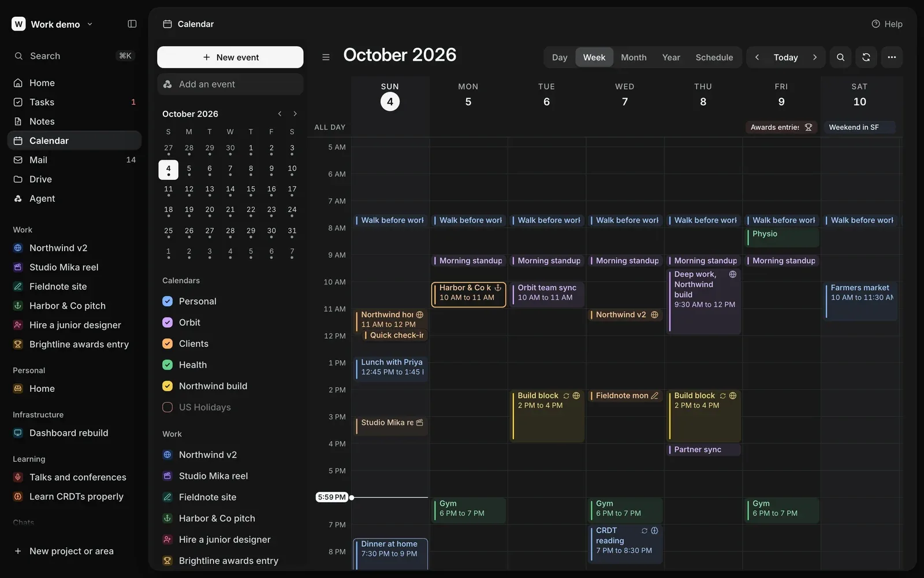Open Learn CRDTs properly project
The image size is (924, 578).
point(74,497)
